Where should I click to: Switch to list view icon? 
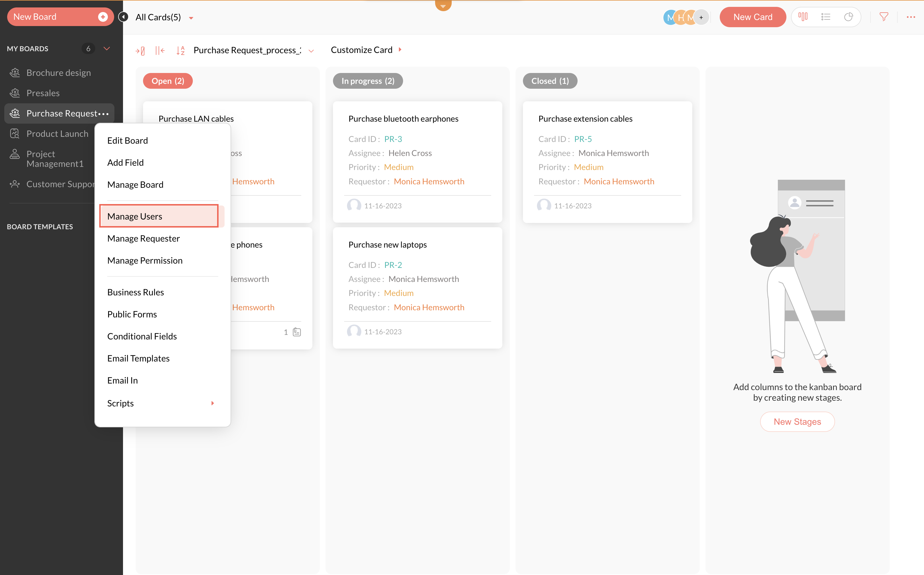pyautogui.click(x=826, y=17)
